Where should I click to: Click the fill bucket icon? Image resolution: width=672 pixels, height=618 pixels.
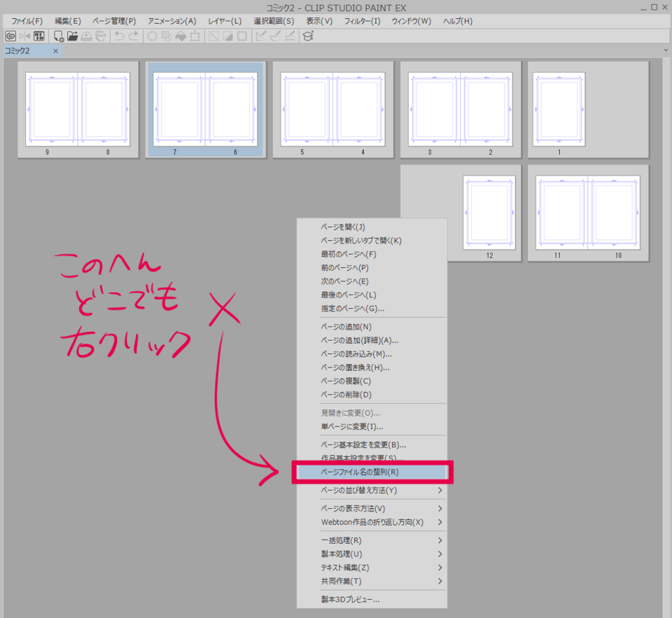point(181,36)
